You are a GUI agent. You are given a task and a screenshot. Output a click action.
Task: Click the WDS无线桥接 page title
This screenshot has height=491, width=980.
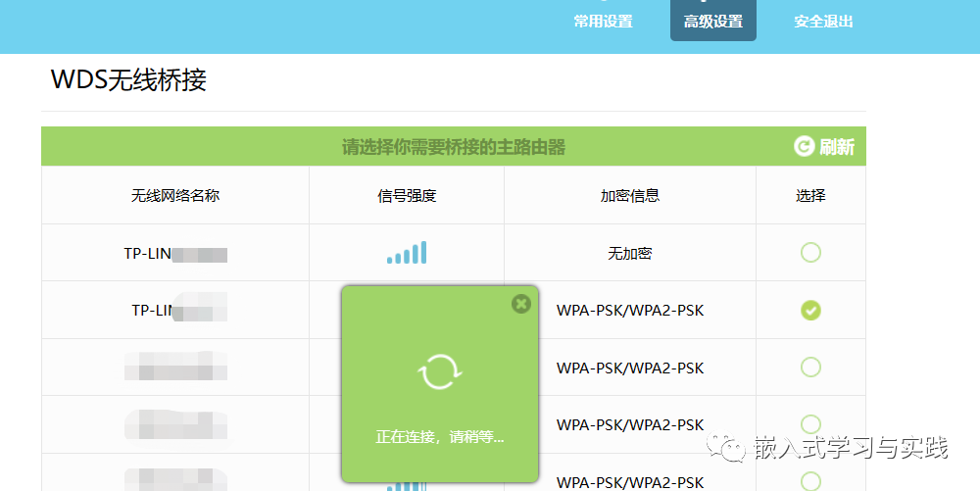click(x=128, y=80)
